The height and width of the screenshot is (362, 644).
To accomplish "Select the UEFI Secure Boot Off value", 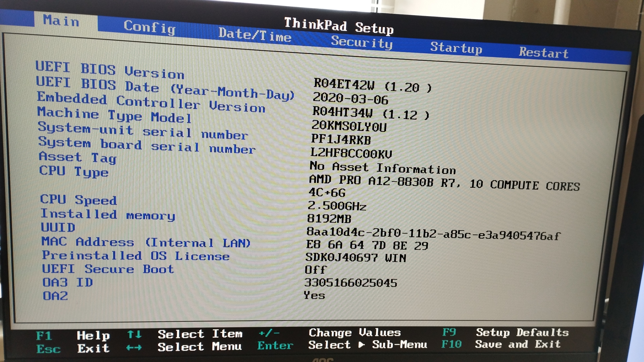I will (x=315, y=270).
